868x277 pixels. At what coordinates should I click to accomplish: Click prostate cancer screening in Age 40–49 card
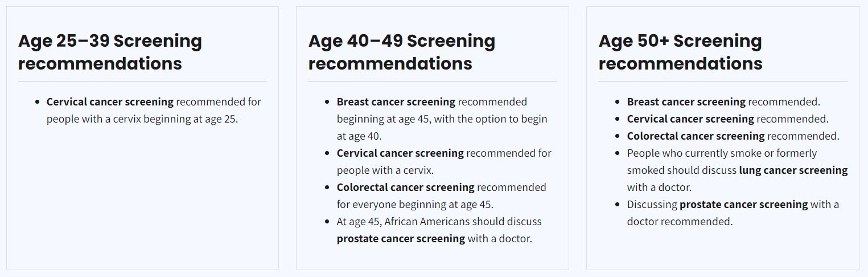point(401,239)
